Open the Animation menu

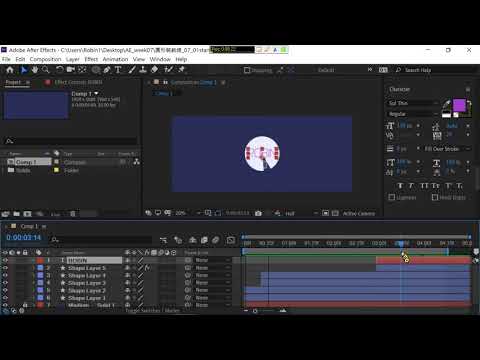[115, 59]
